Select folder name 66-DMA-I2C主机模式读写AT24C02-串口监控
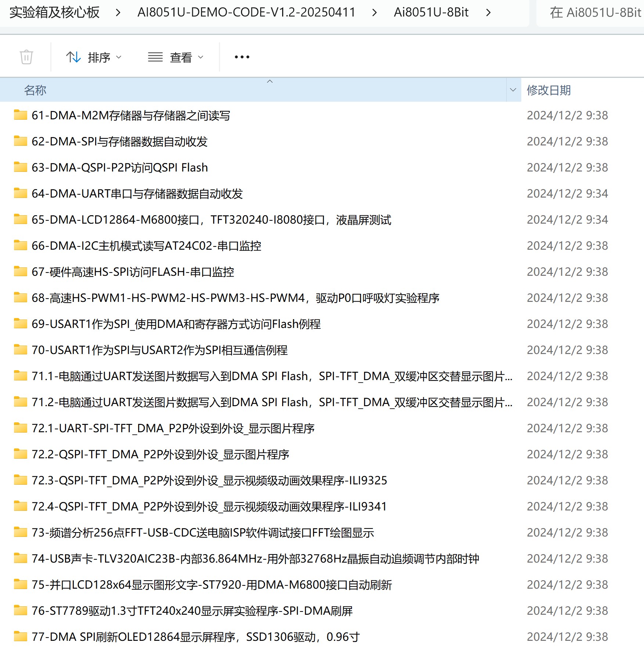 (147, 246)
